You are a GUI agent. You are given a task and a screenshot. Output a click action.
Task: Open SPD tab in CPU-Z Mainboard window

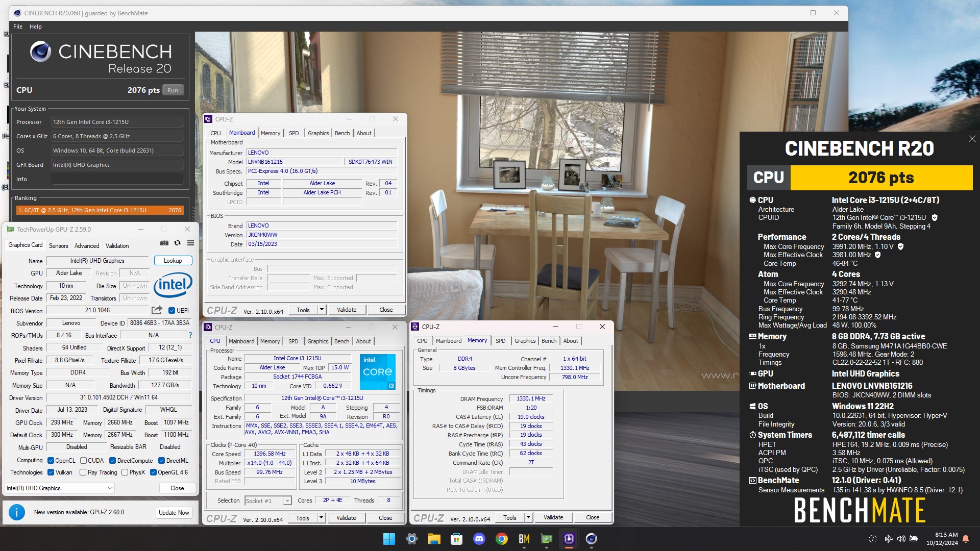click(294, 133)
